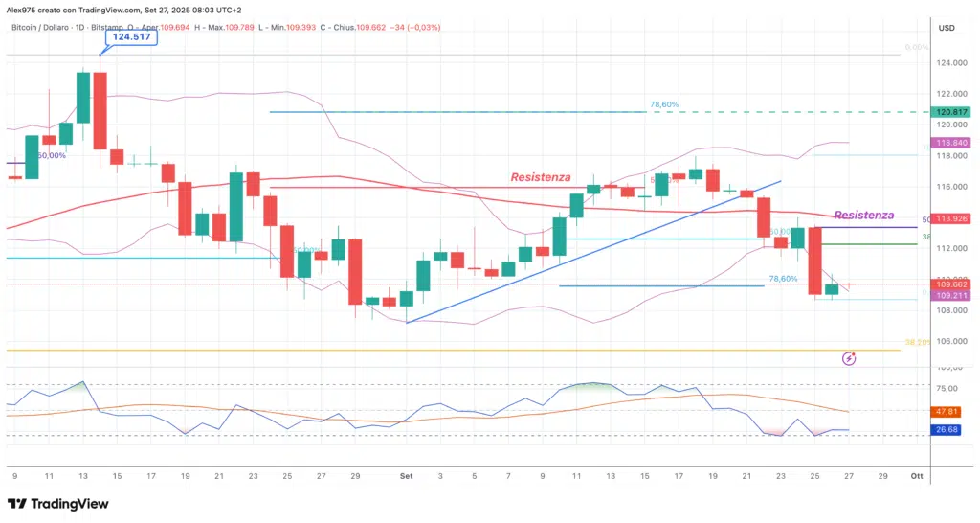Click the purple lightning bolt event icon
Viewport: 980px width, 523px height.
click(x=849, y=358)
